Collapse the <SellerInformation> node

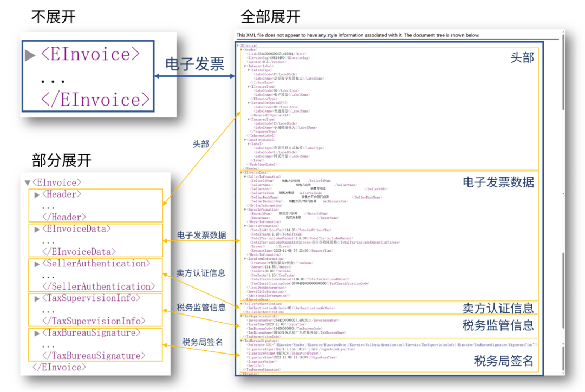[x=244, y=177]
